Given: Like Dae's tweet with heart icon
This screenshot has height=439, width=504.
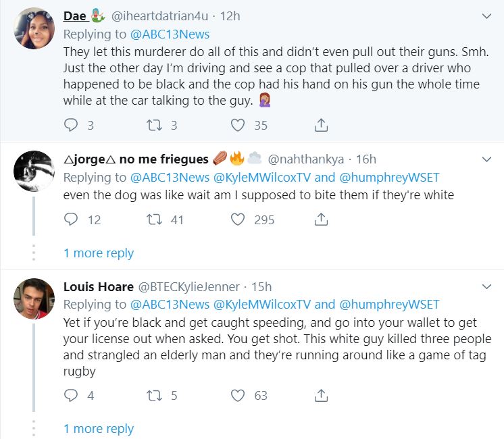Looking at the screenshot, I should [238, 125].
